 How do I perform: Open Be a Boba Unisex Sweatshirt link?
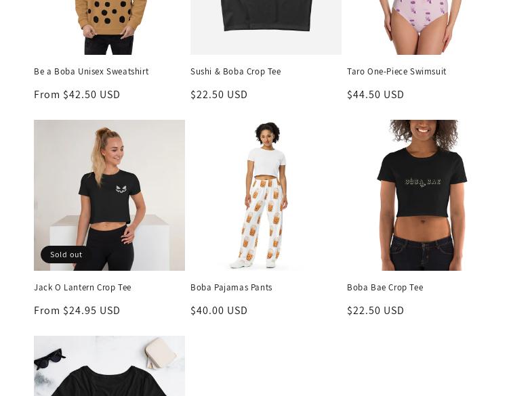91,72
